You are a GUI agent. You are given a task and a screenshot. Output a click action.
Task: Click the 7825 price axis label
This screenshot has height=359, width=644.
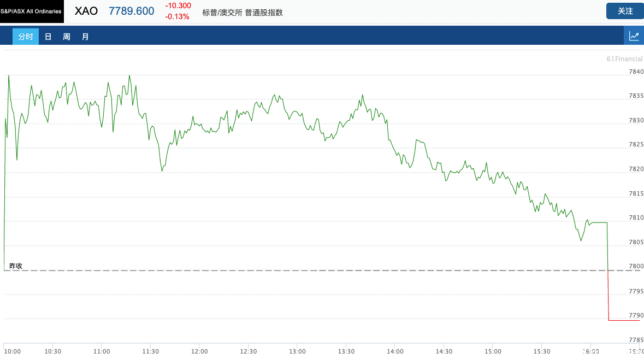[636, 144]
